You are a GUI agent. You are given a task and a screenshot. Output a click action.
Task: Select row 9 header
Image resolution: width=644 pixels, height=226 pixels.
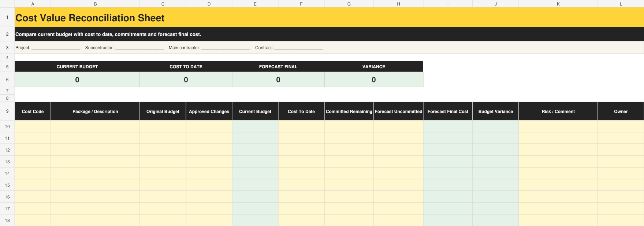click(7, 111)
